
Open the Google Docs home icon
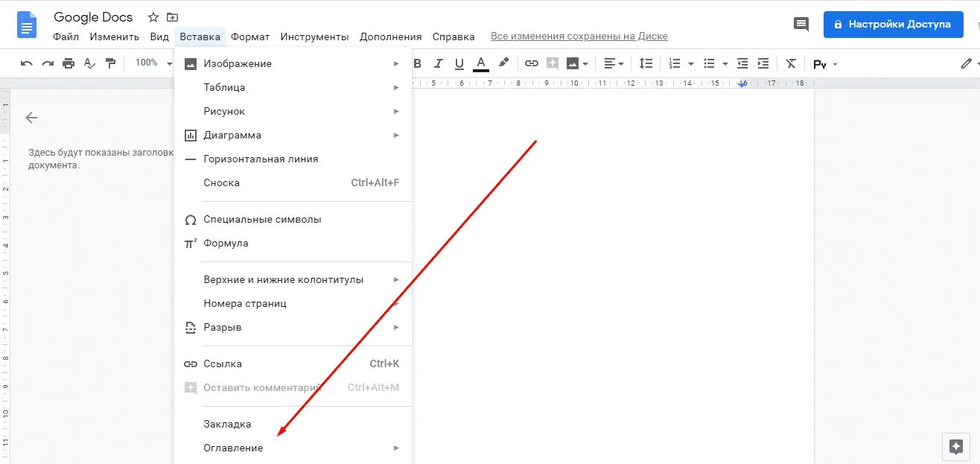coord(27,25)
